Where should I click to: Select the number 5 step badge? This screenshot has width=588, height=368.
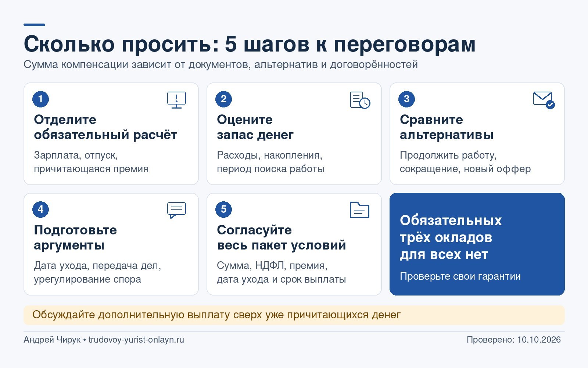[223, 209]
